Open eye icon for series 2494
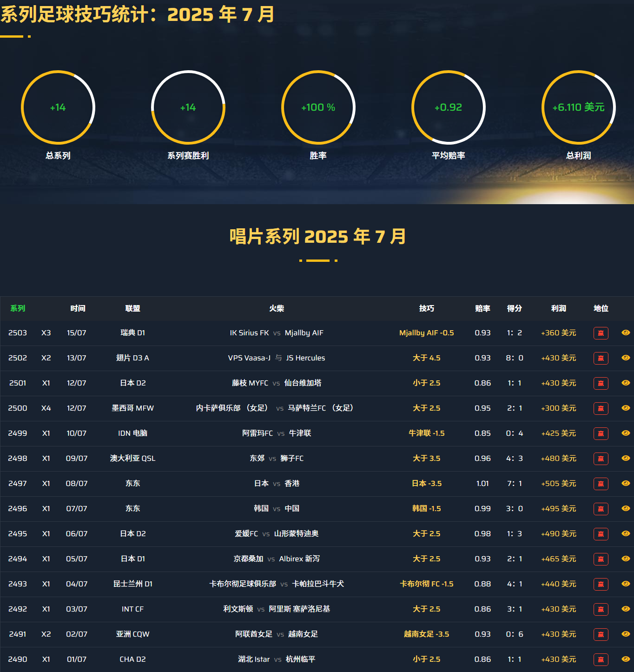Image resolution: width=634 pixels, height=672 pixels. pos(626,559)
